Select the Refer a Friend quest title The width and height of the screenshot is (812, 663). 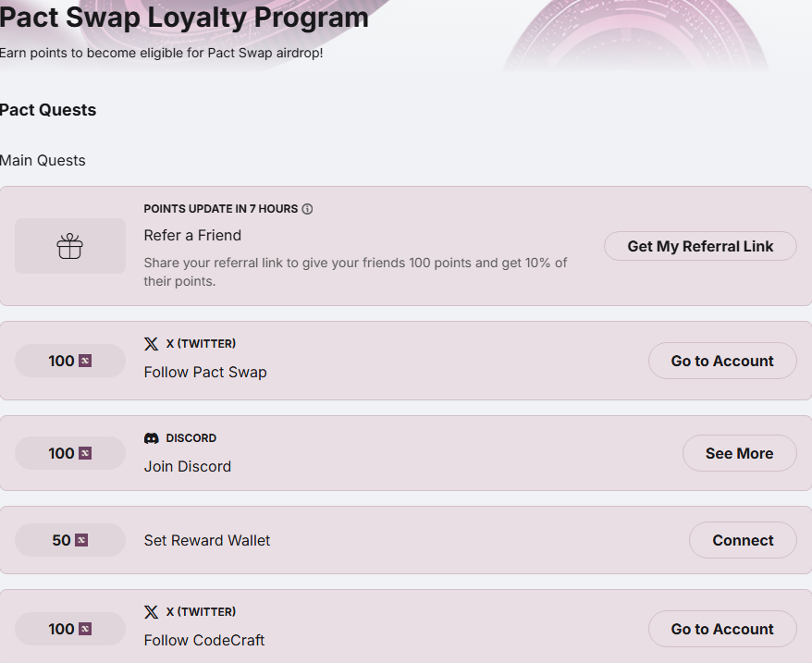[192, 235]
